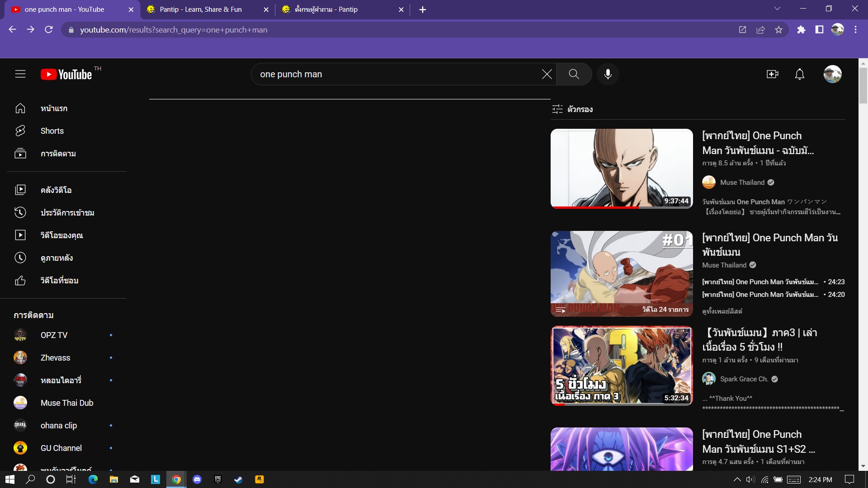Open the YouTube hamburger guide menu

tap(20, 74)
